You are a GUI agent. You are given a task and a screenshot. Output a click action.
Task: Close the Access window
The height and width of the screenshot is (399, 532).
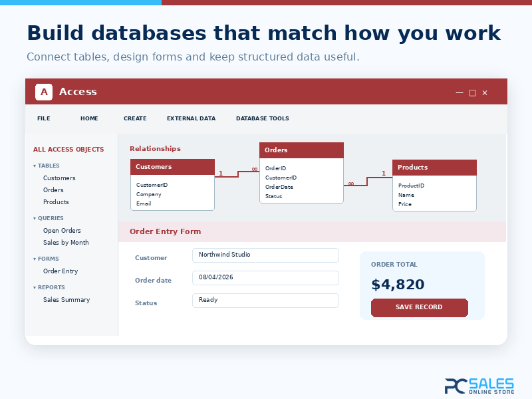[485, 92]
